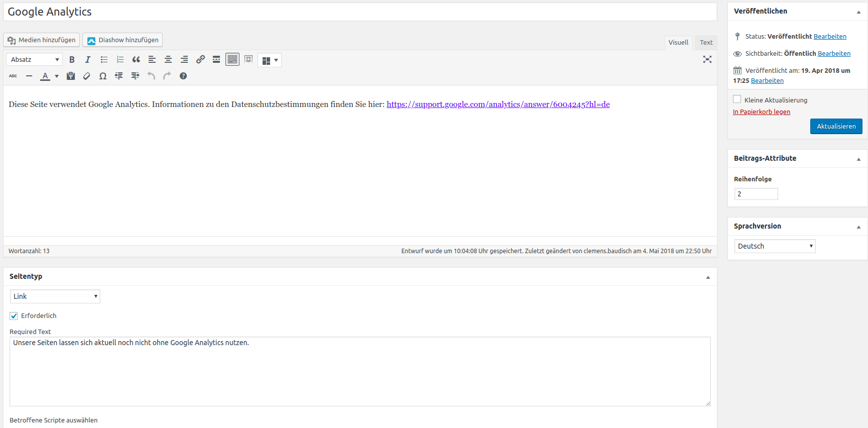
Task: Insert or edit link icon
Action: [200, 60]
